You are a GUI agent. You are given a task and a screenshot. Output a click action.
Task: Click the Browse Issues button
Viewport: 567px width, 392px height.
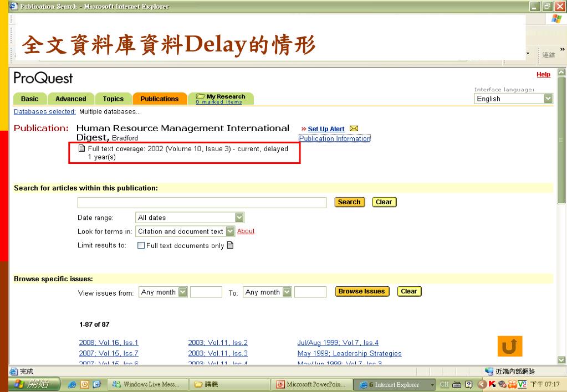(x=362, y=291)
